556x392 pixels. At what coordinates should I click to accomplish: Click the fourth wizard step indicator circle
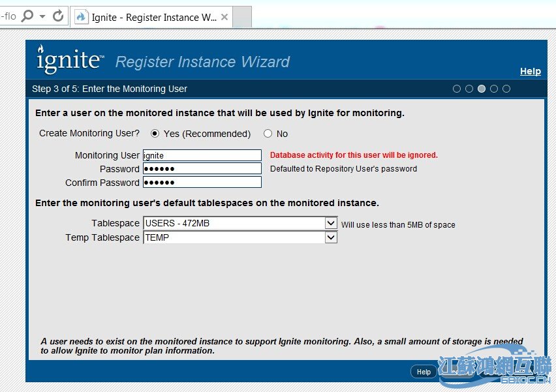pyautogui.click(x=494, y=89)
